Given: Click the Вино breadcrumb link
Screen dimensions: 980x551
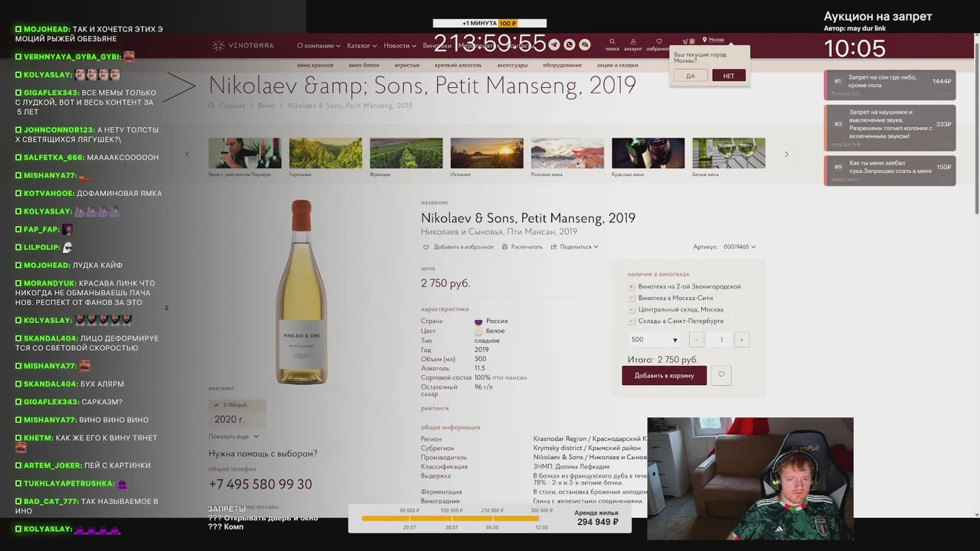Looking at the screenshot, I should (266, 106).
